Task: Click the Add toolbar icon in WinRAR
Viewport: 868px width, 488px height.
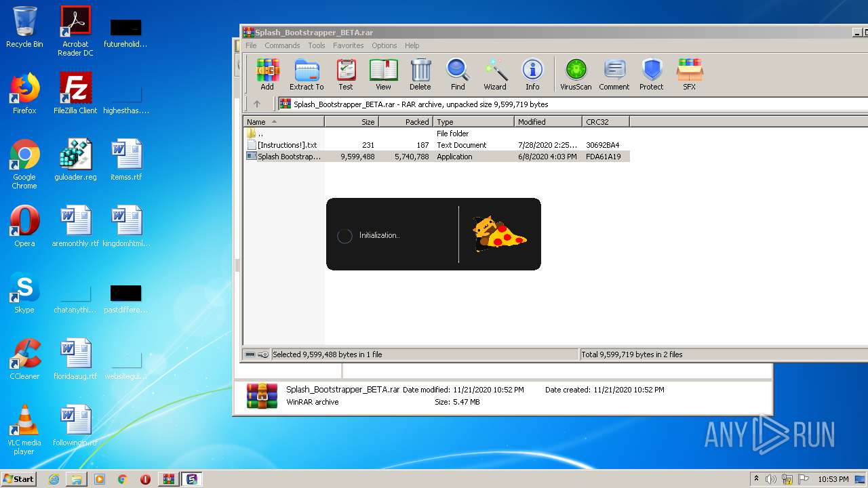Action: [x=267, y=75]
